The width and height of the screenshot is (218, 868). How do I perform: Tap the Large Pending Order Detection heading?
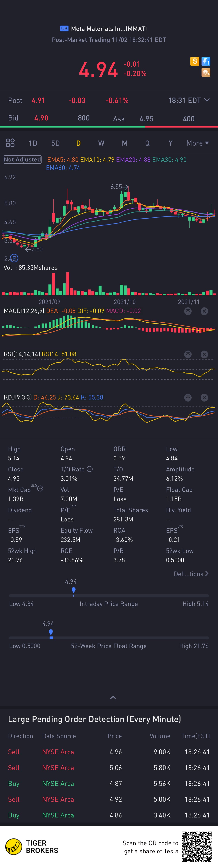coord(94,719)
